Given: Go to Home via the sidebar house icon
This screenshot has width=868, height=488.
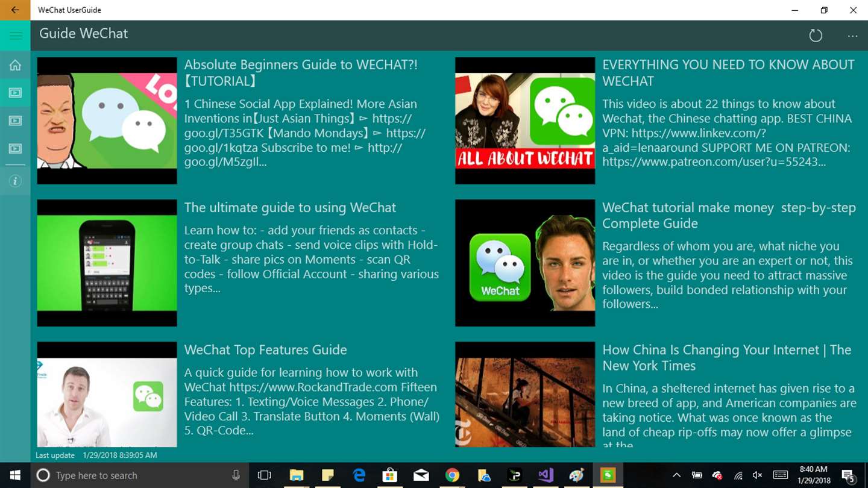Looking at the screenshot, I should click(x=15, y=65).
